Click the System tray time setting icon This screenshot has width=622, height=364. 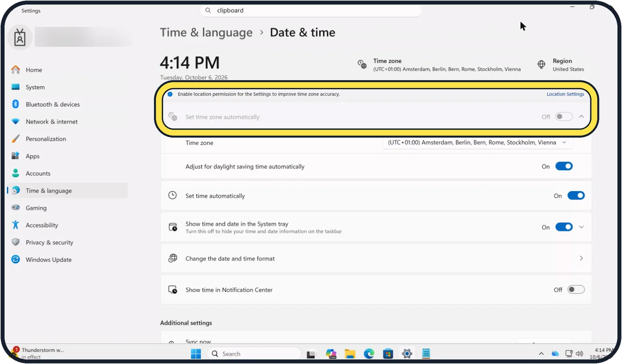[173, 227]
